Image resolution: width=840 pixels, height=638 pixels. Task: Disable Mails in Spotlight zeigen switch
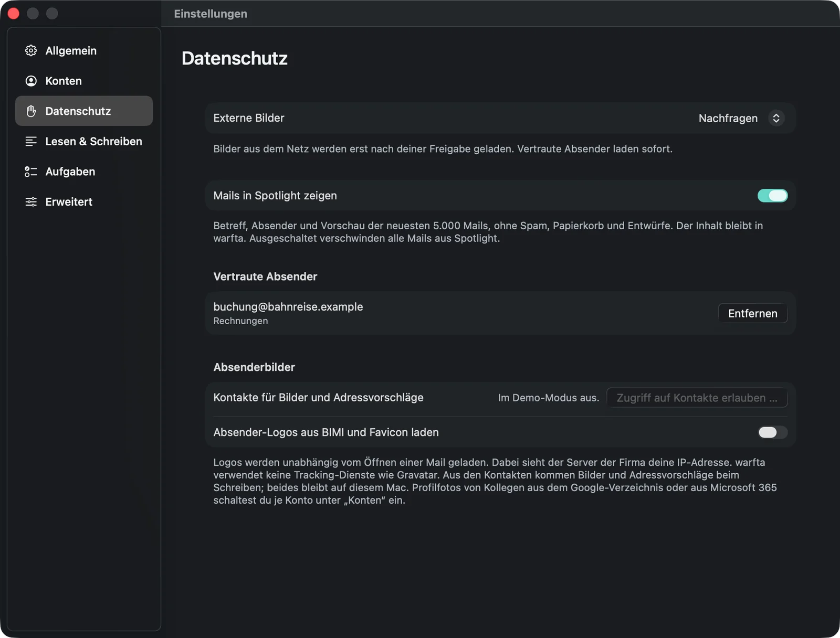pos(772,196)
